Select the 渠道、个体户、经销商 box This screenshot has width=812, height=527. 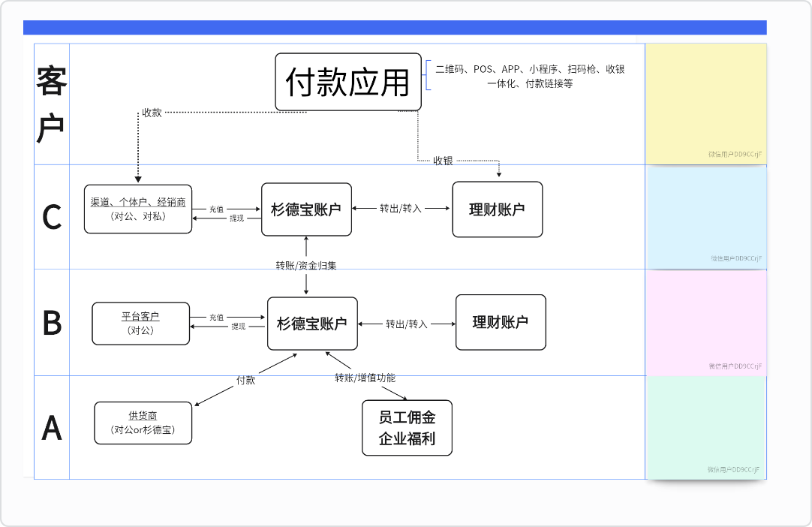click(x=138, y=209)
